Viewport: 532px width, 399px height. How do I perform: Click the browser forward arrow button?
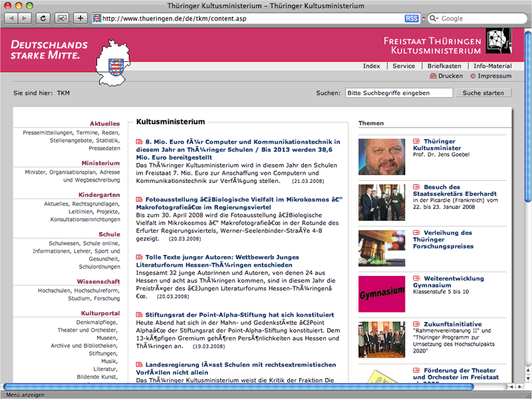coord(24,18)
